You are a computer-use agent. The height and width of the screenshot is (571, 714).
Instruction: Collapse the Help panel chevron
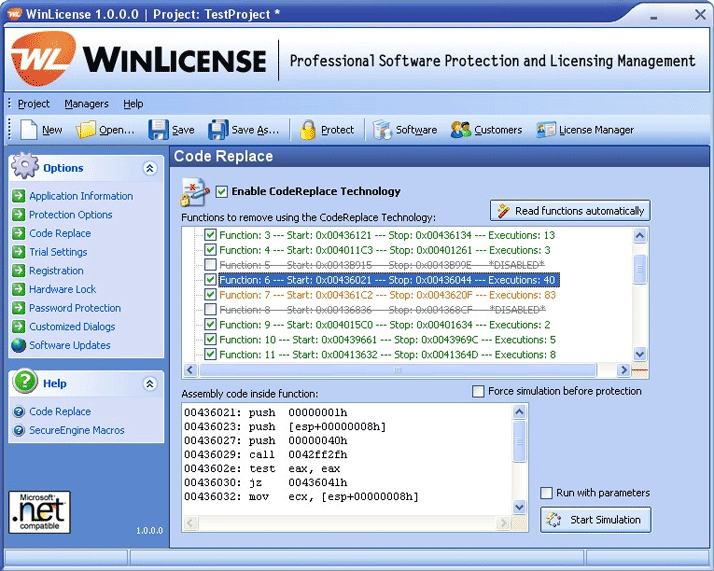150,384
